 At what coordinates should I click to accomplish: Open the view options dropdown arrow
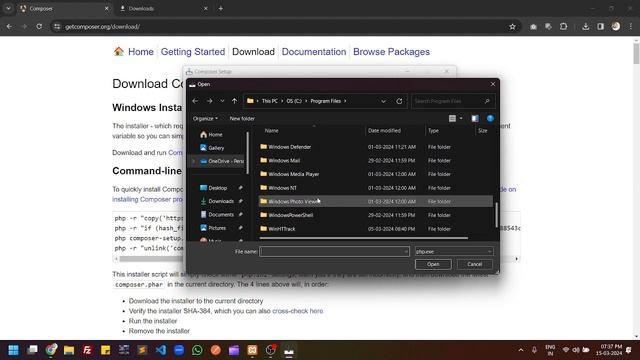[x=461, y=118]
